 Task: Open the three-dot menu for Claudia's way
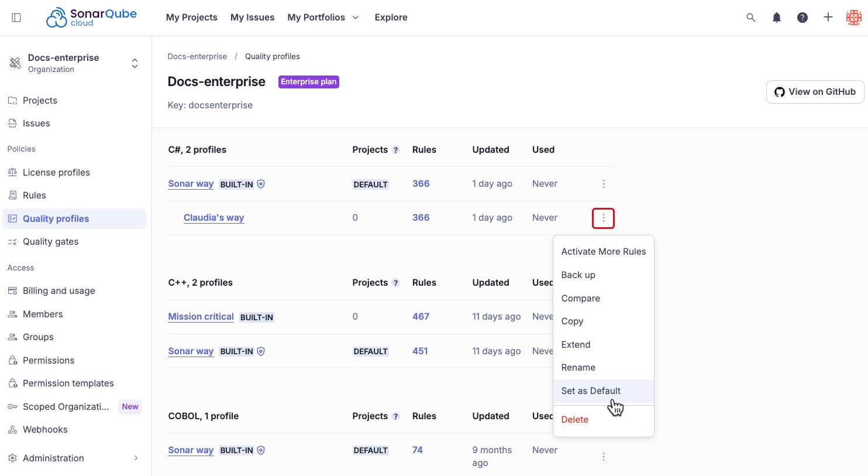pos(604,218)
